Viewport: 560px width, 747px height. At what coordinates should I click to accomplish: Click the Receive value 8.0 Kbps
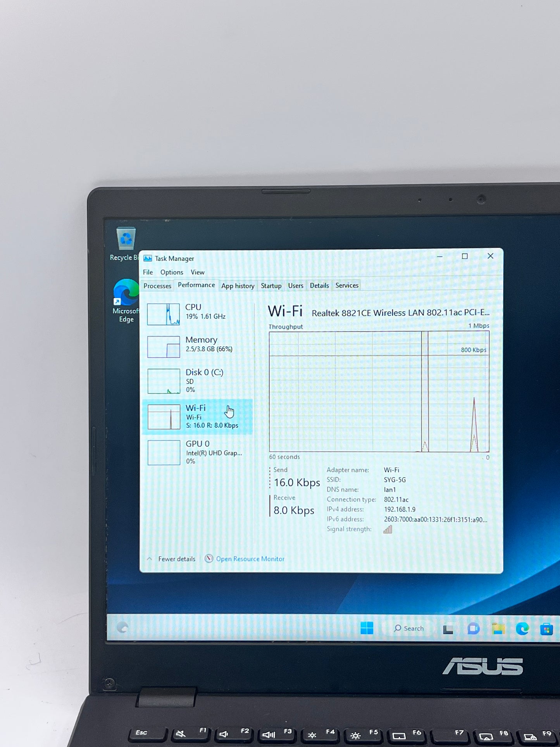pos(294,511)
